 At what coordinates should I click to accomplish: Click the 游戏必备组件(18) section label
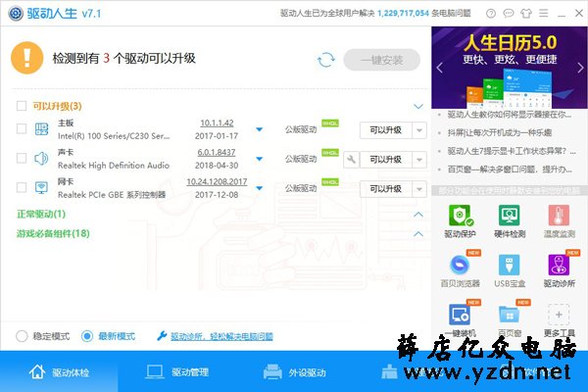pyautogui.click(x=53, y=233)
